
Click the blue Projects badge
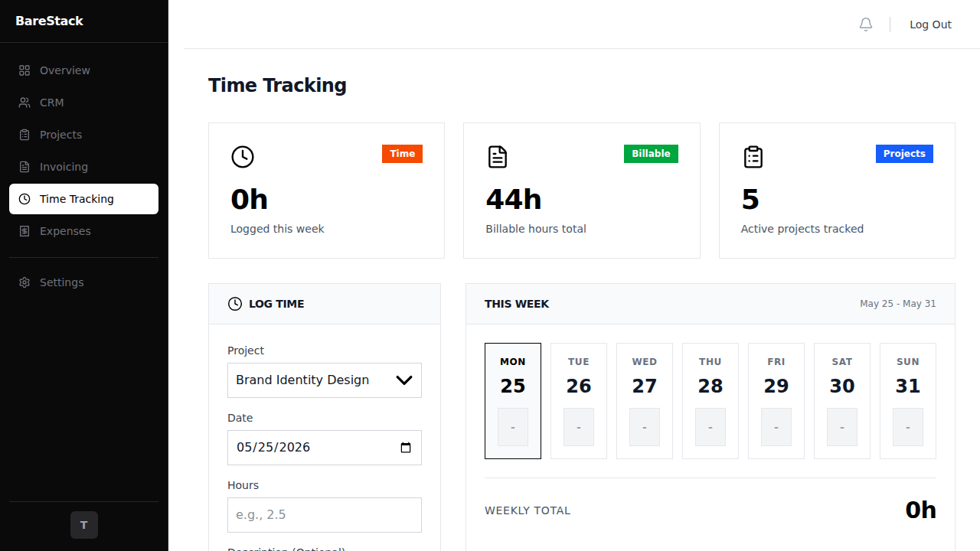[x=904, y=154]
